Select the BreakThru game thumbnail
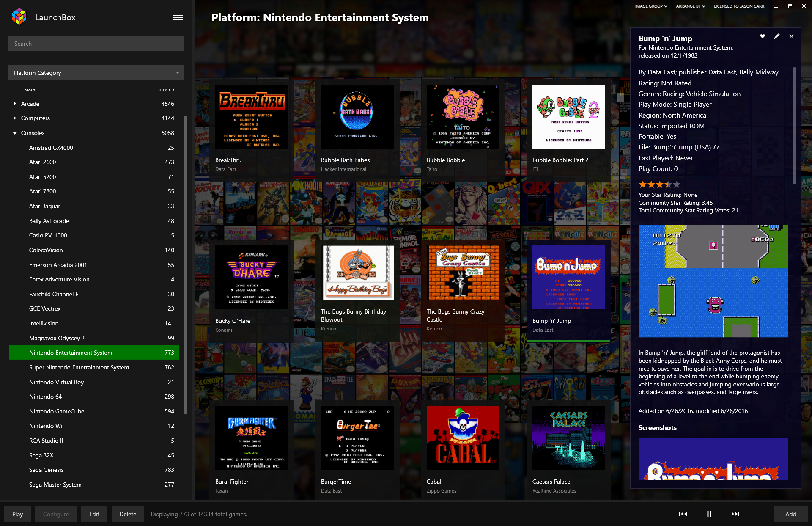 pos(252,116)
